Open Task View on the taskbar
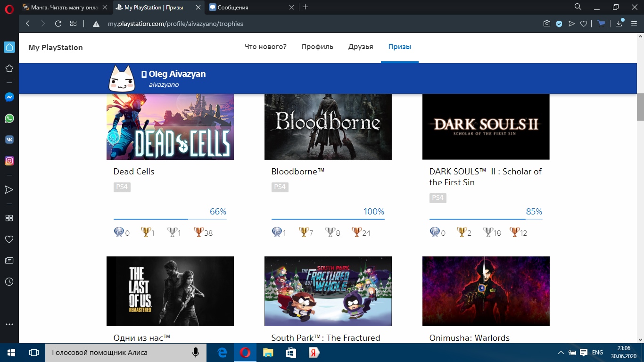The image size is (644, 362). tap(34, 353)
